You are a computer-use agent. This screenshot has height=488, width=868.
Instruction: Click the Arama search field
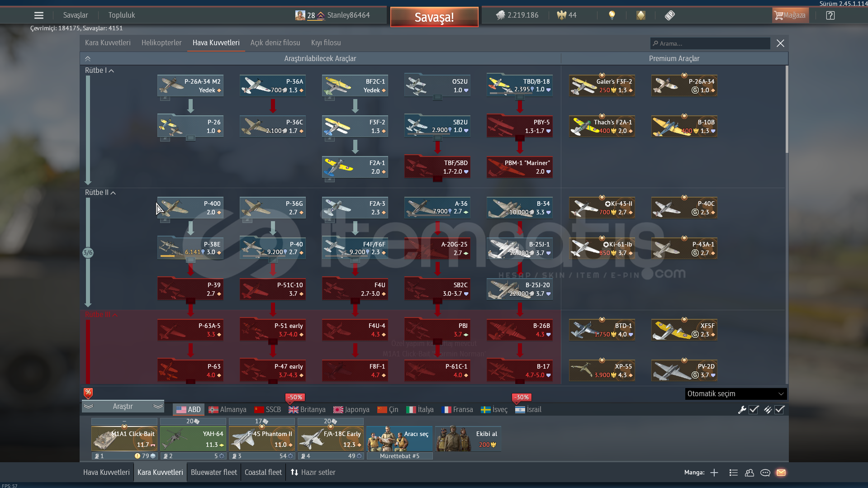pyautogui.click(x=710, y=43)
